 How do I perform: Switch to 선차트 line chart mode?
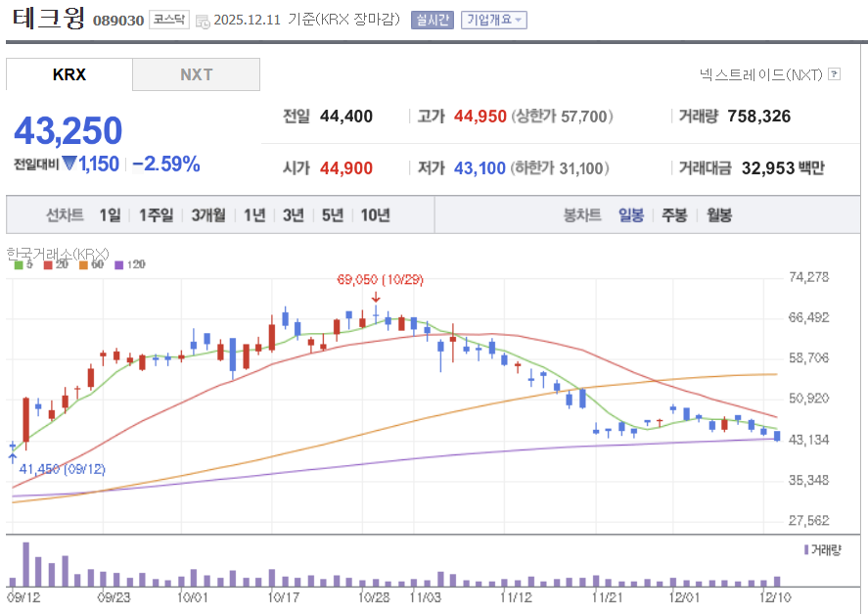click(65, 214)
